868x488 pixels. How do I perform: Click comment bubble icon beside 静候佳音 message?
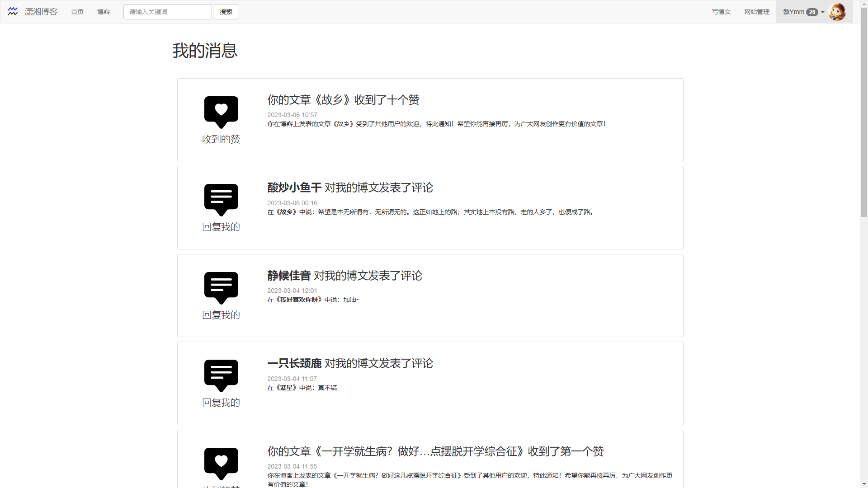coord(221,287)
